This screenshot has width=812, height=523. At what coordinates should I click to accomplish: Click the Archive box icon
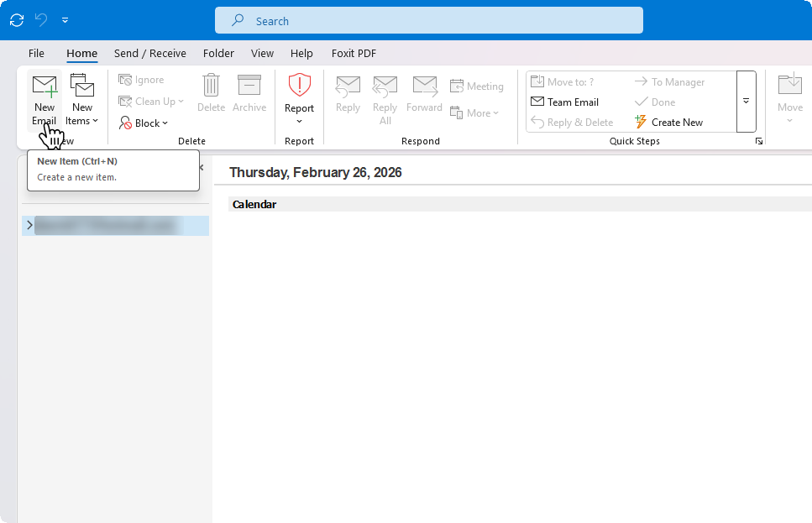click(249, 85)
